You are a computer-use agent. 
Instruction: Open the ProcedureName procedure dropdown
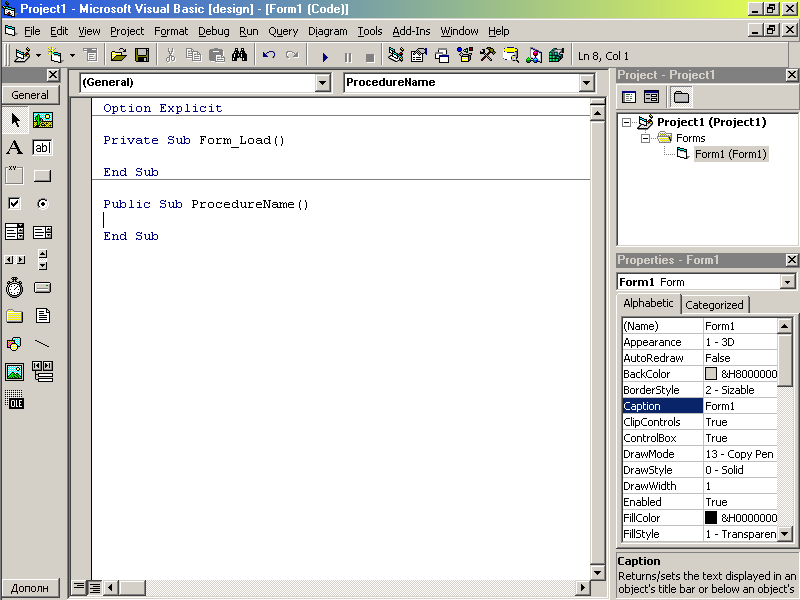[x=587, y=83]
